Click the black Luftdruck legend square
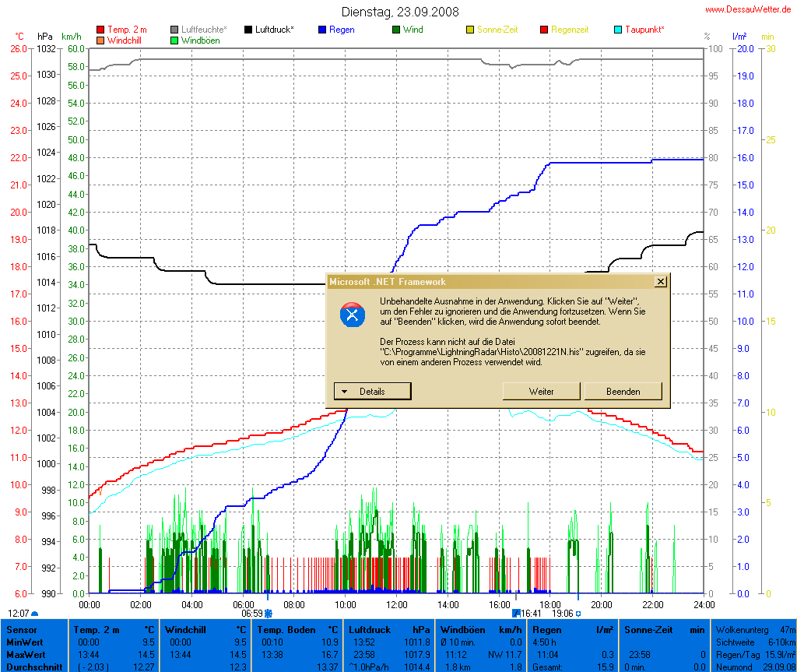 tap(248, 30)
